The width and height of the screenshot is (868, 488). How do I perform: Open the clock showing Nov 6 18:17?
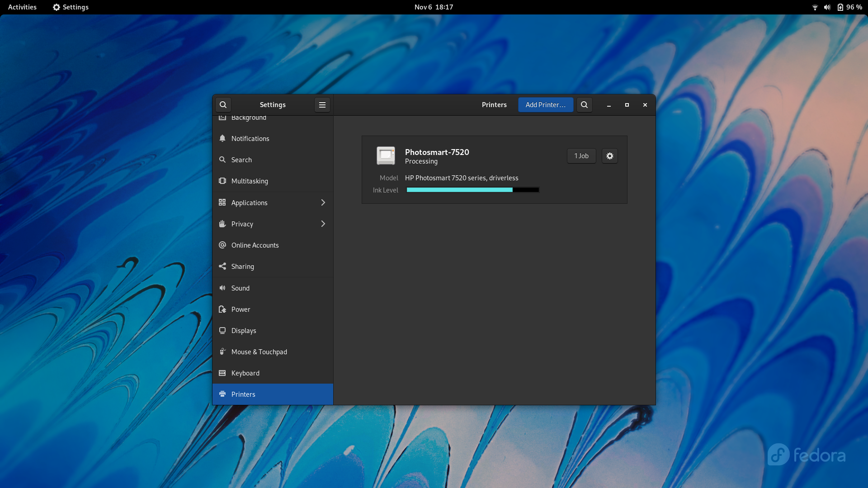(434, 7)
